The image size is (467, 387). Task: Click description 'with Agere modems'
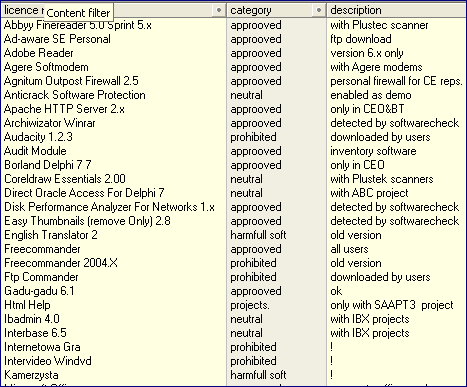tap(376, 67)
